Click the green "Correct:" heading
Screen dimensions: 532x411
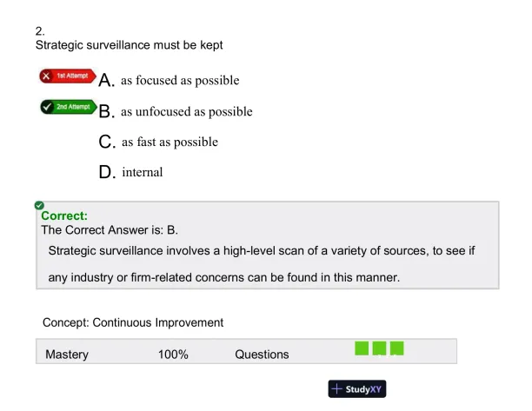coord(64,216)
